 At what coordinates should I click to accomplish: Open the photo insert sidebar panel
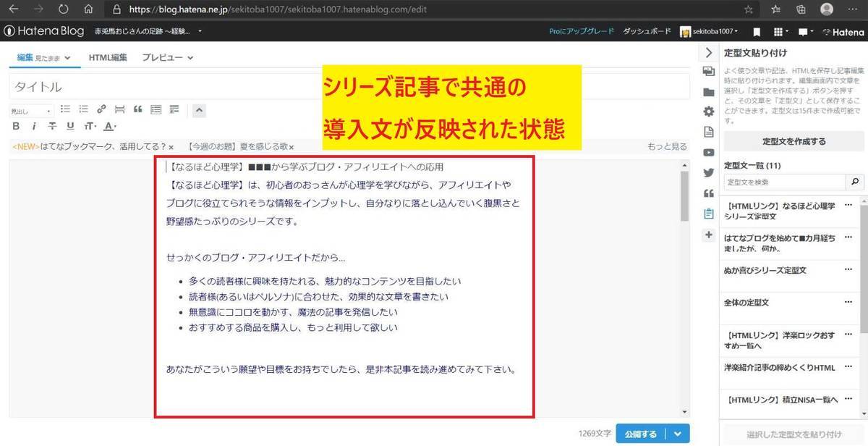(709, 72)
